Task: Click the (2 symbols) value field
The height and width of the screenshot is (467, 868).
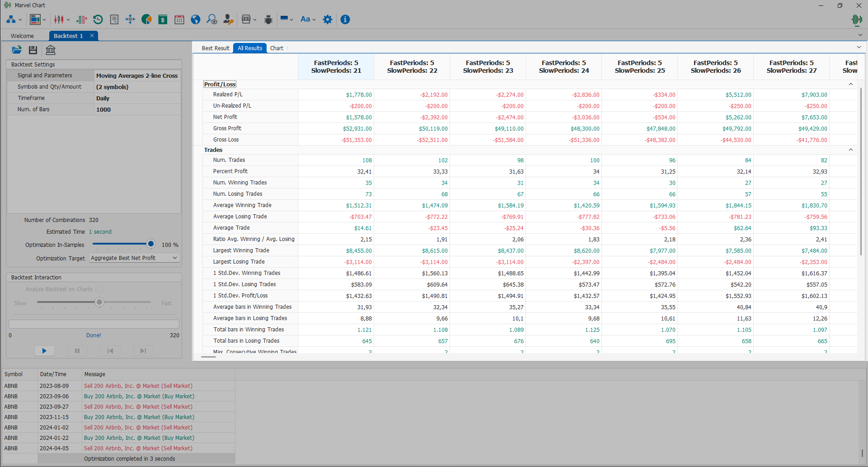Action: pyautogui.click(x=137, y=87)
